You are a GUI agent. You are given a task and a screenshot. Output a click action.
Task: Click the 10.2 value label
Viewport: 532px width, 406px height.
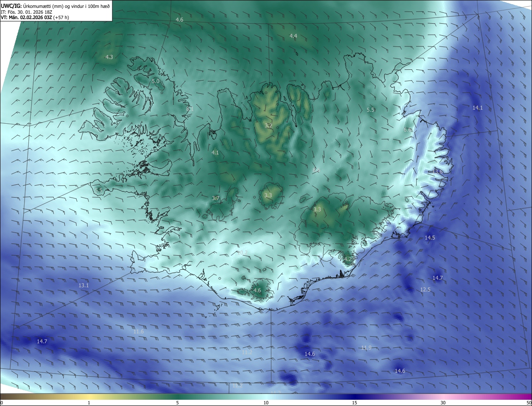[242, 252]
